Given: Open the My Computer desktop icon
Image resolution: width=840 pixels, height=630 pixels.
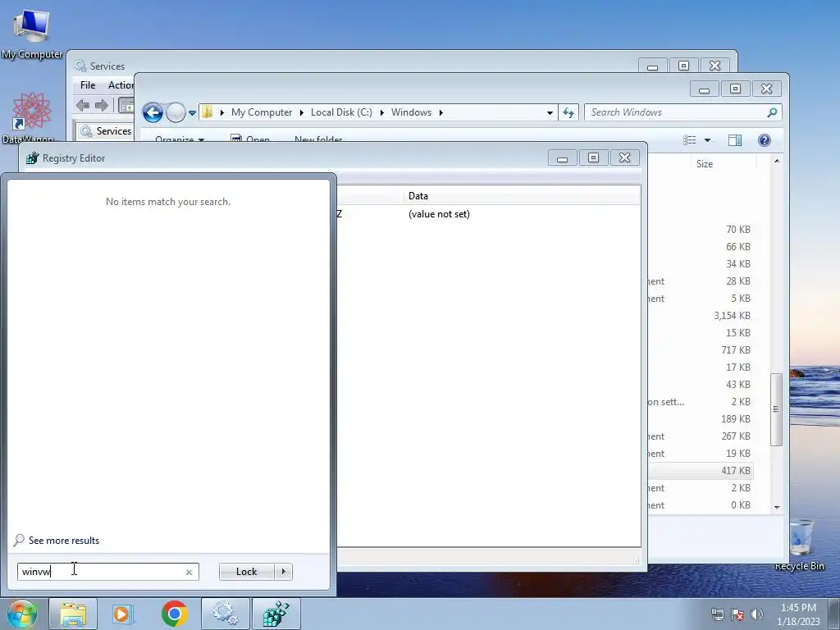Looking at the screenshot, I should point(32,33).
